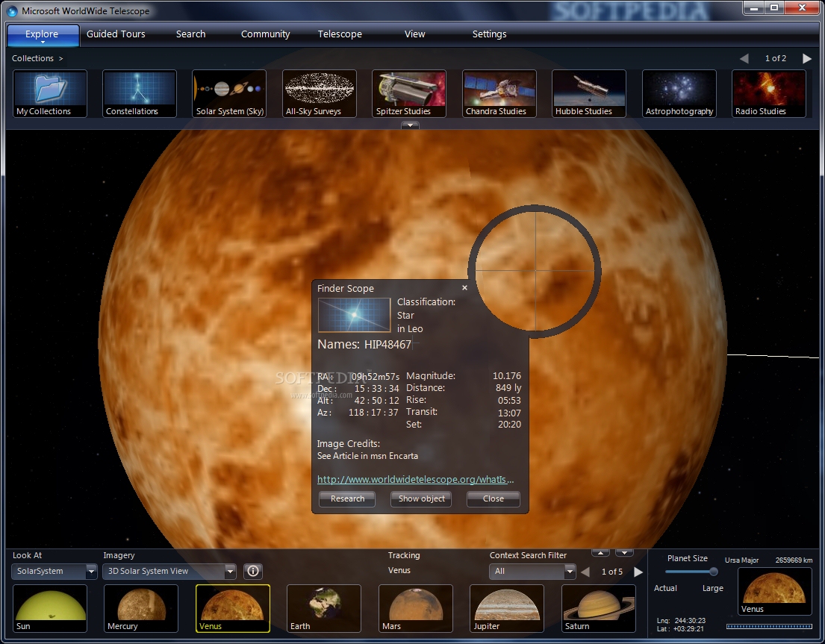Open the worldwidetelescope.org hyperlink
Screen dimensions: 825x644
point(415,479)
